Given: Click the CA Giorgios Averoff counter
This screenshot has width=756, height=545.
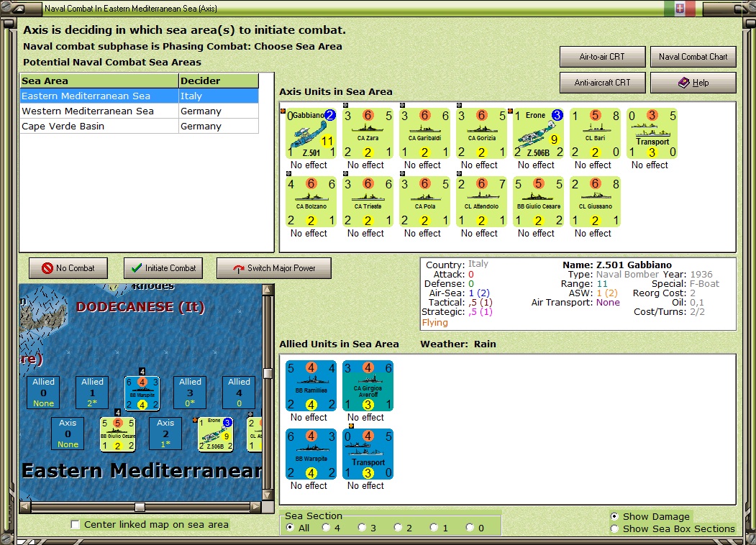Looking at the screenshot, I should pyautogui.click(x=368, y=386).
